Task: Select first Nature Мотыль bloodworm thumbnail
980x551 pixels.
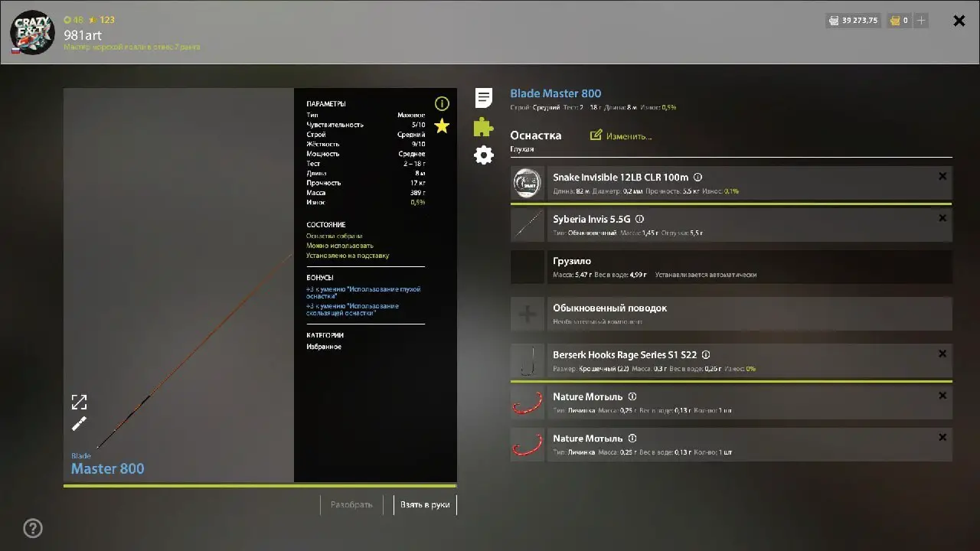Action: (528, 403)
